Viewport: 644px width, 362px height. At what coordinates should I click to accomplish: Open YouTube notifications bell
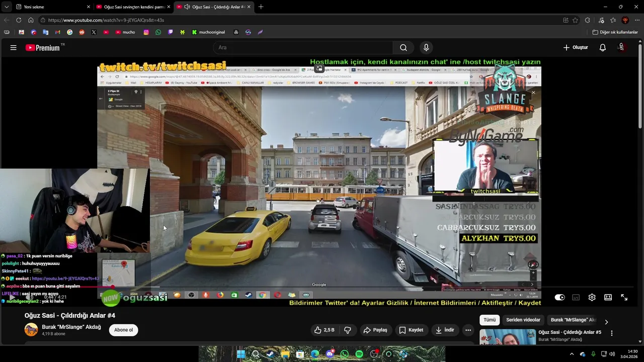click(603, 48)
